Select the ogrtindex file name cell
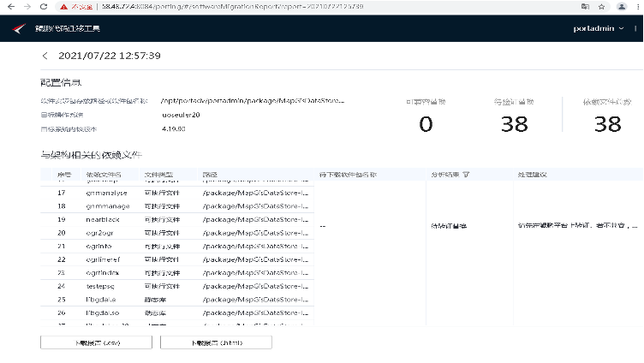Viewport: 644px width, 363px height. point(103,272)
